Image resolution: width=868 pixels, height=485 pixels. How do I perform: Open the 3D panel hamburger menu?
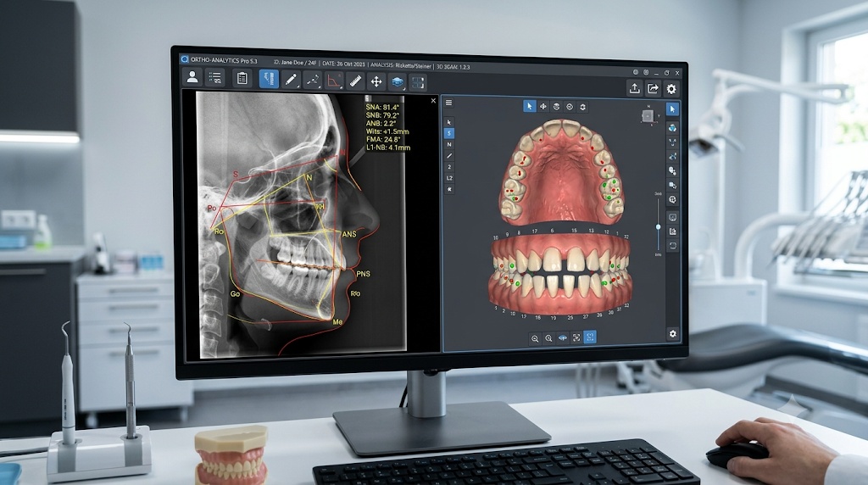[449, 103]
